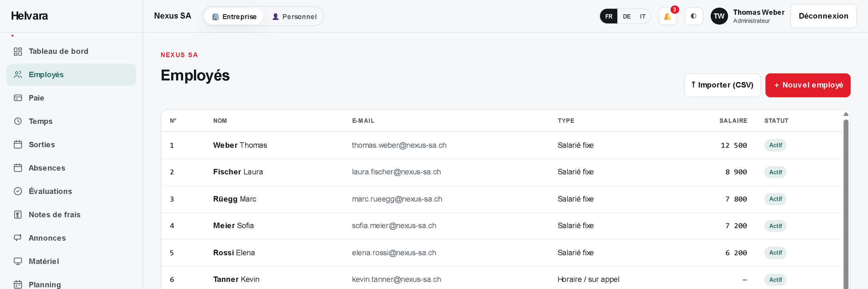Click the Notes de frais receipt icon

(x=18, y=215)
